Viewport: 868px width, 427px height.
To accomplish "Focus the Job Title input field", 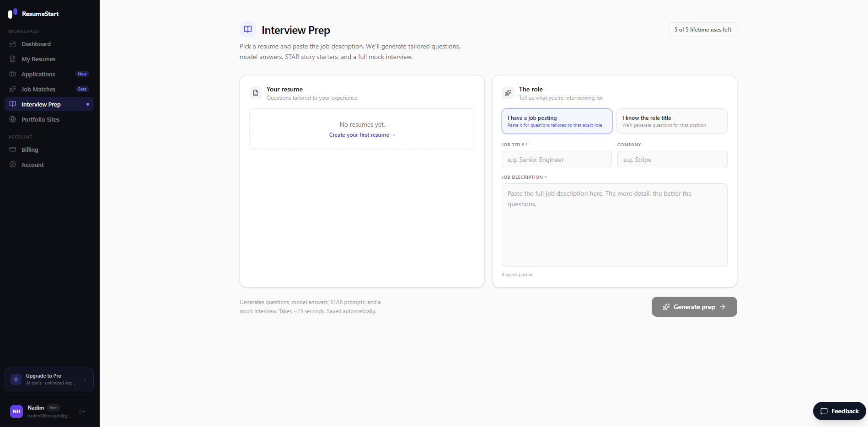I will tap(557, 160).
